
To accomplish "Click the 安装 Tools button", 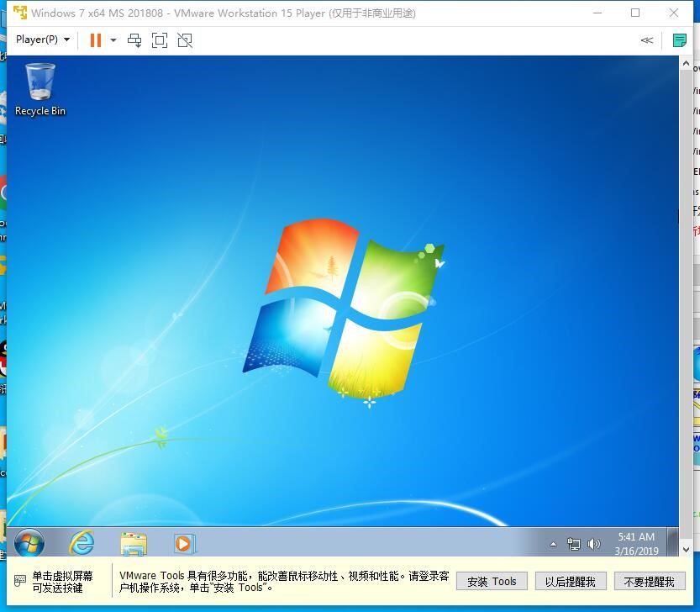I will [x=492, y=581].
